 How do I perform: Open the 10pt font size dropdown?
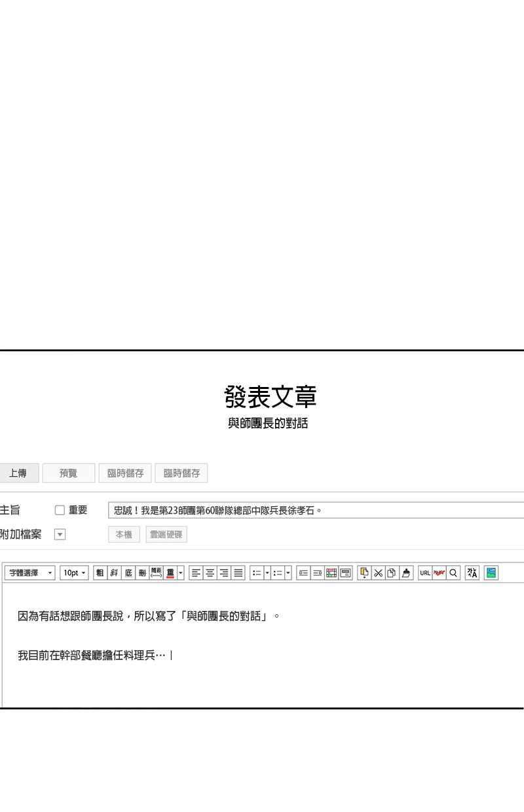[x=75, y=573]
